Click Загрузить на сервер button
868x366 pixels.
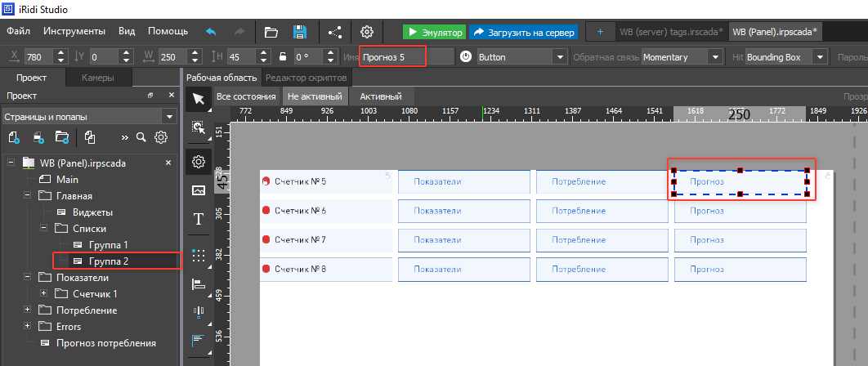click(523, 33)
